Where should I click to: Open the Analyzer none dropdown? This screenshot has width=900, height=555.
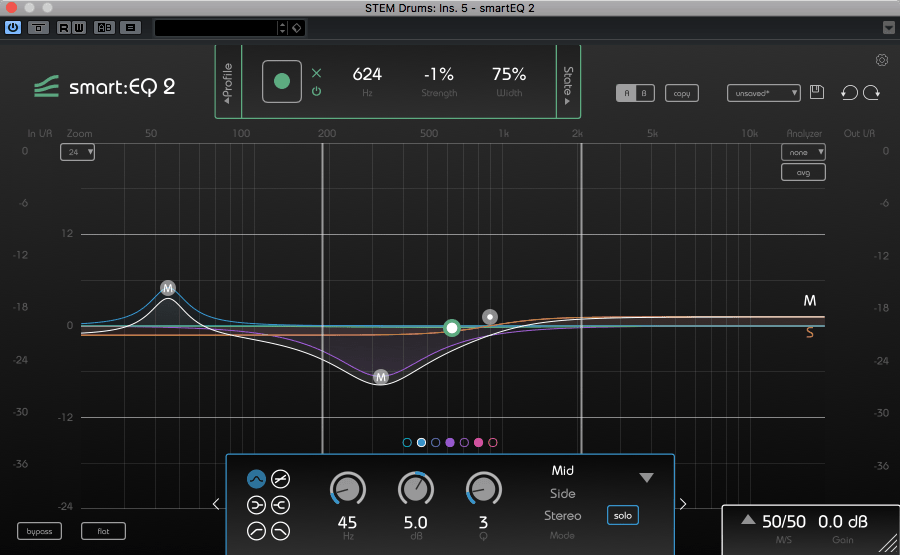tap(803, 152)
